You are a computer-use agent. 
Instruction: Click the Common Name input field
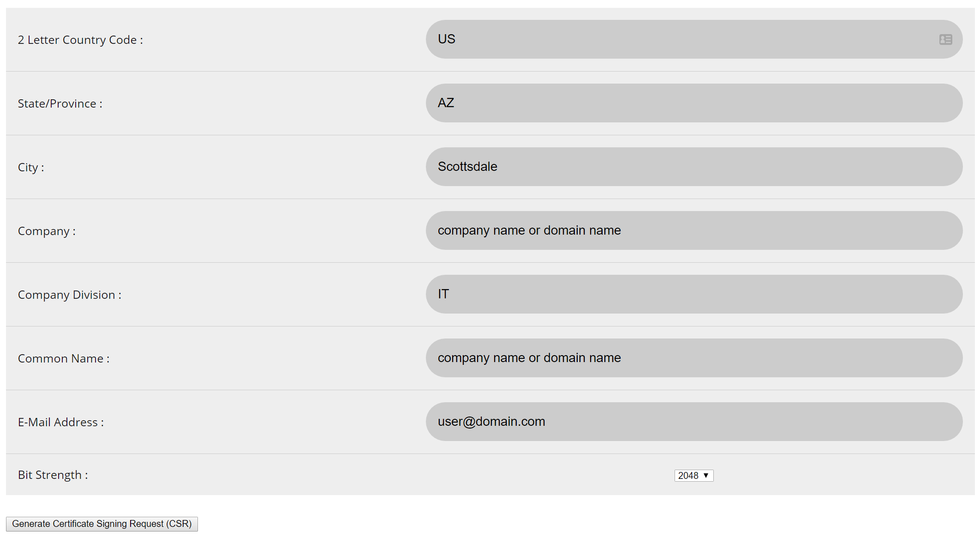tap(694, 358)
